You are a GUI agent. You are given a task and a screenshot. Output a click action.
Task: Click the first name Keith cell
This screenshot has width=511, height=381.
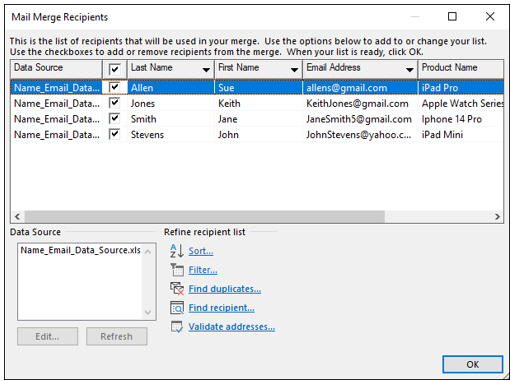(x=259, y=103)
